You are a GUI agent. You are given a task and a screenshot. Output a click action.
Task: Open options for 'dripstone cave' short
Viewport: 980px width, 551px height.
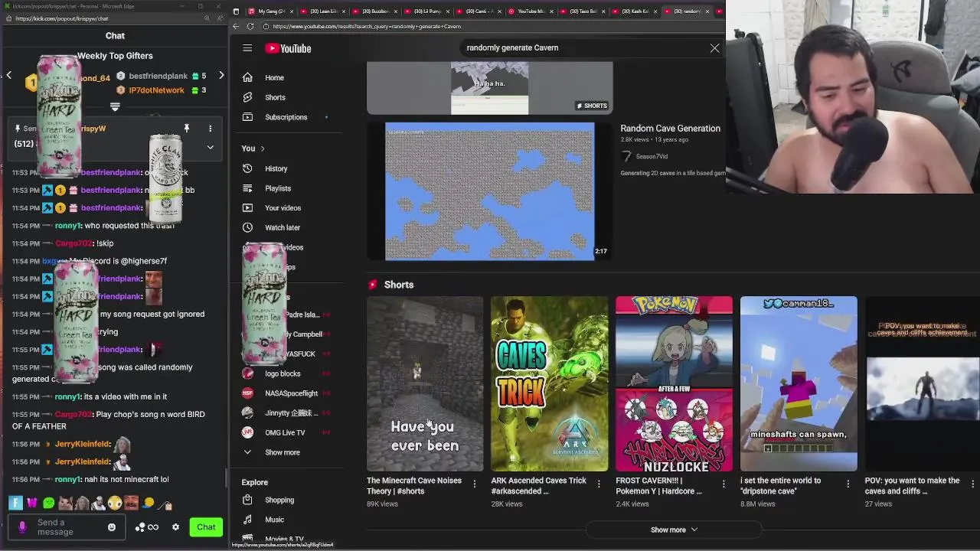pyautogui.click(x=848, y=484)
